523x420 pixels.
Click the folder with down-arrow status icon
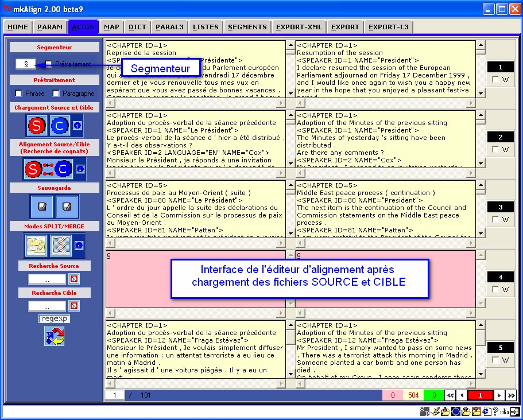(445, 411)
